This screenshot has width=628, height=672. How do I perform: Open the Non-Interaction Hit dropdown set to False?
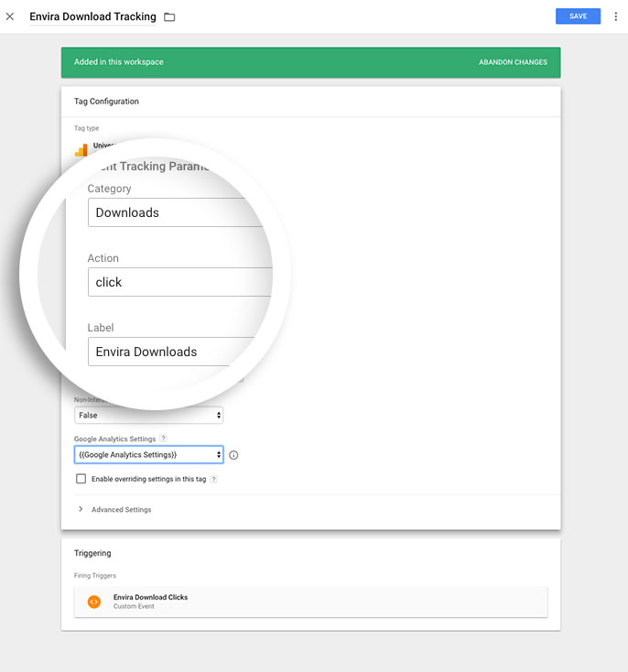[148, 416]
